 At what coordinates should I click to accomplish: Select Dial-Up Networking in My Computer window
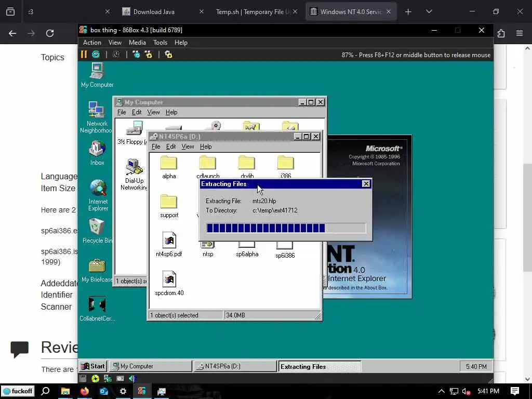pos(134,175)
